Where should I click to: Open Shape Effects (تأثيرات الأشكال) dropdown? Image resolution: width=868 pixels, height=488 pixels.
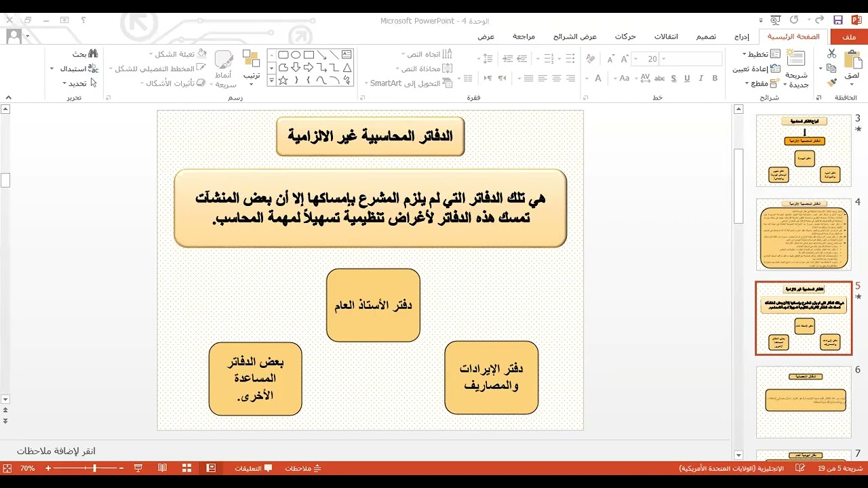[x=172, y=83]
